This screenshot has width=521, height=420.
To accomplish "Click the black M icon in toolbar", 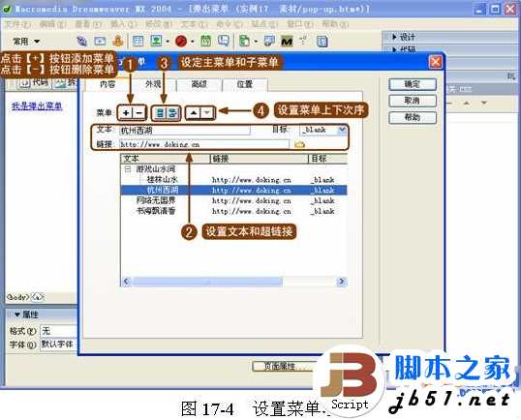I will pos(287,42).
